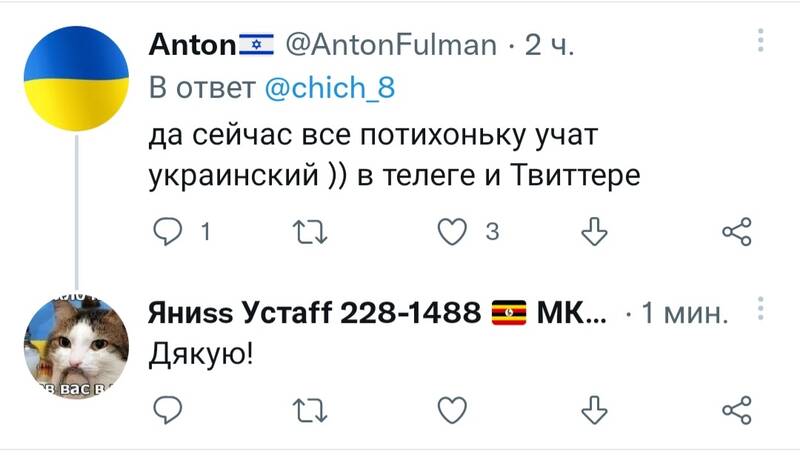Open the Ukrainian flag avatar of Anton
This screenshot has height=457, width=800.
coord(77,79)
